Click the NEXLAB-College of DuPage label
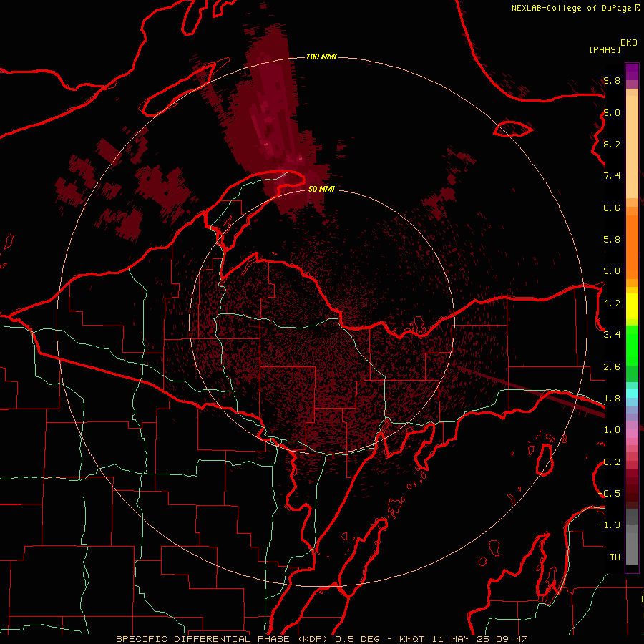The image size is (644, 644). pos(571,8)
